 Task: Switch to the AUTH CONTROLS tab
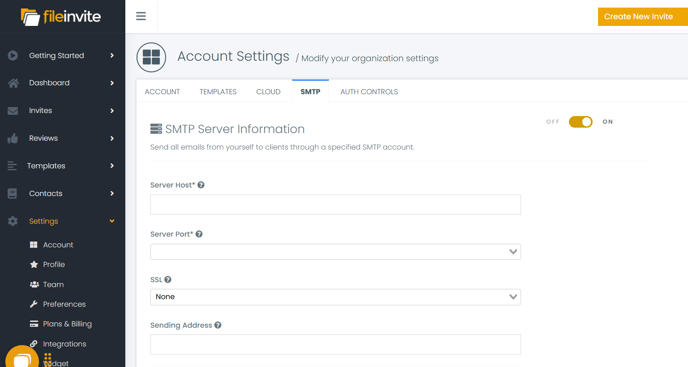(x=369, y=91)
